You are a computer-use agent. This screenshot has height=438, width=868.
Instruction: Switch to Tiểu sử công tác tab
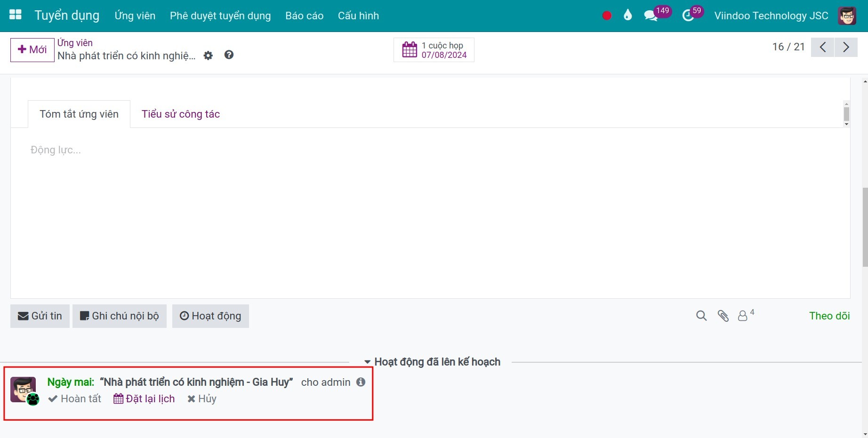[x=181, y=114]
